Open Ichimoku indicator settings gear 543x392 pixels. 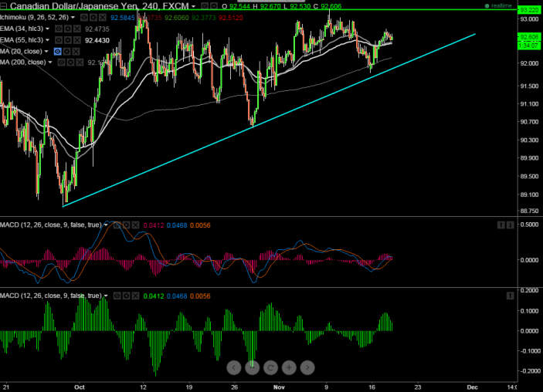coord(93,17)
